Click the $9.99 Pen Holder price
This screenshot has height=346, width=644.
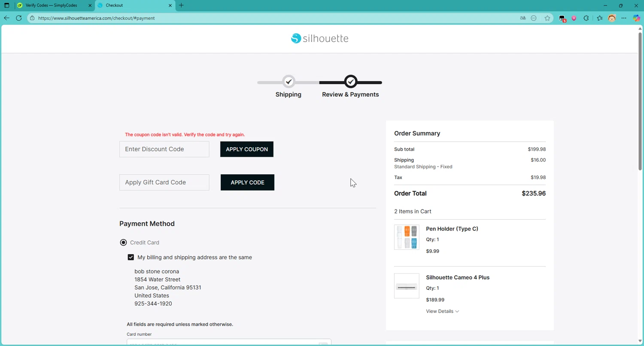[x=432, y=251]
